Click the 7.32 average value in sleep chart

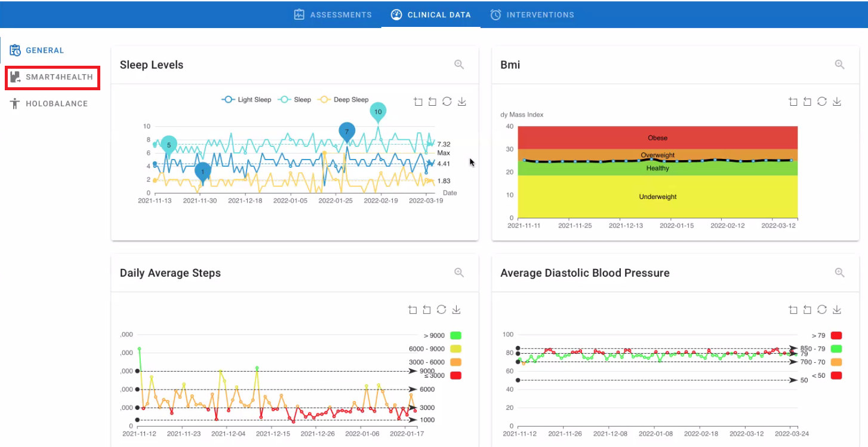pos(444,144)
